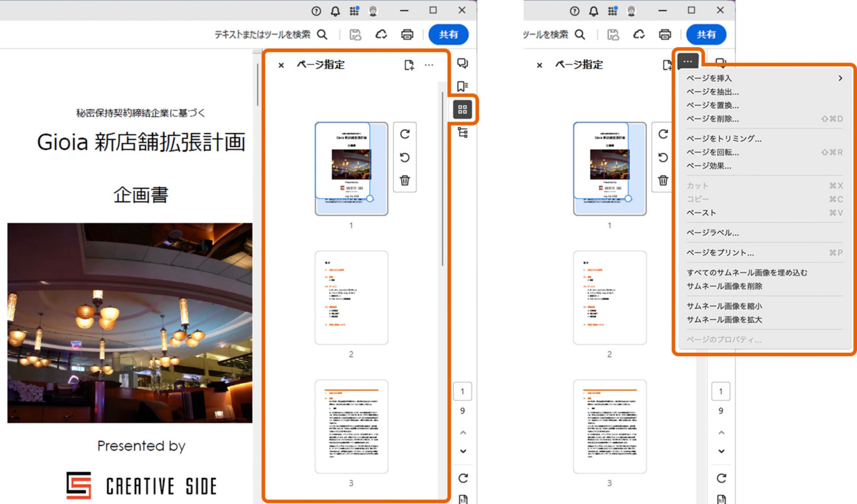The image size is (857, 504).
Task: Click the insert page icon in ページ指定 header
Action: pos(409,65)
